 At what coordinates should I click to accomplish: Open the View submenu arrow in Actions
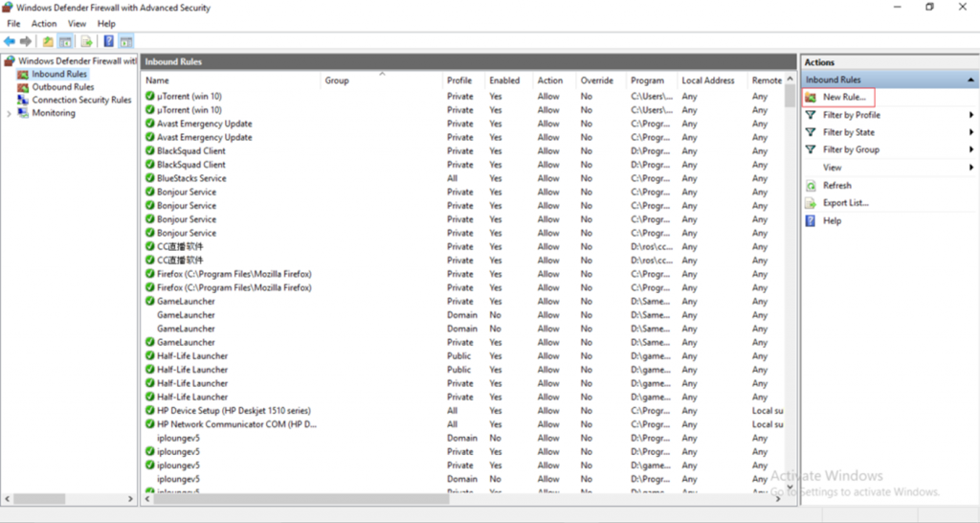click(972, 168)
